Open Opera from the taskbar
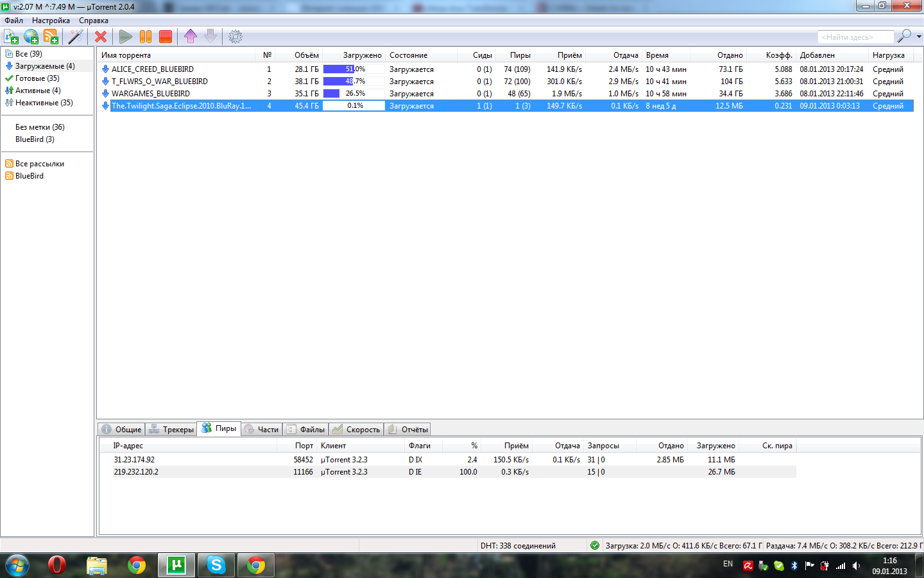Screen dimensions: 924x578 (x=57, y=565)
